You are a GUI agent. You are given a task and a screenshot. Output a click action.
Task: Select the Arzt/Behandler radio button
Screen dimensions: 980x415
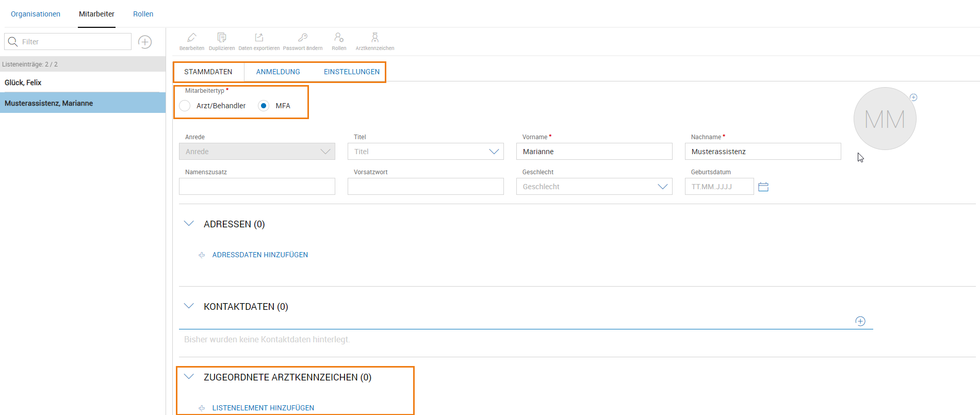(x=185, y=106)
